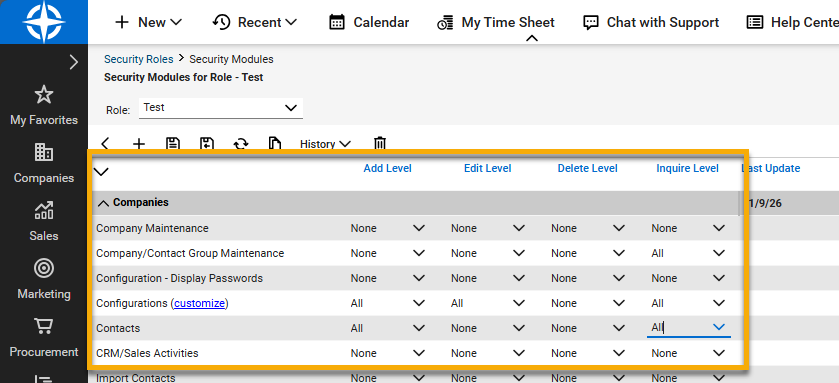Select the Company Maintenance row label
Viewport: 839px width, 383px height.
pos(152,228)
